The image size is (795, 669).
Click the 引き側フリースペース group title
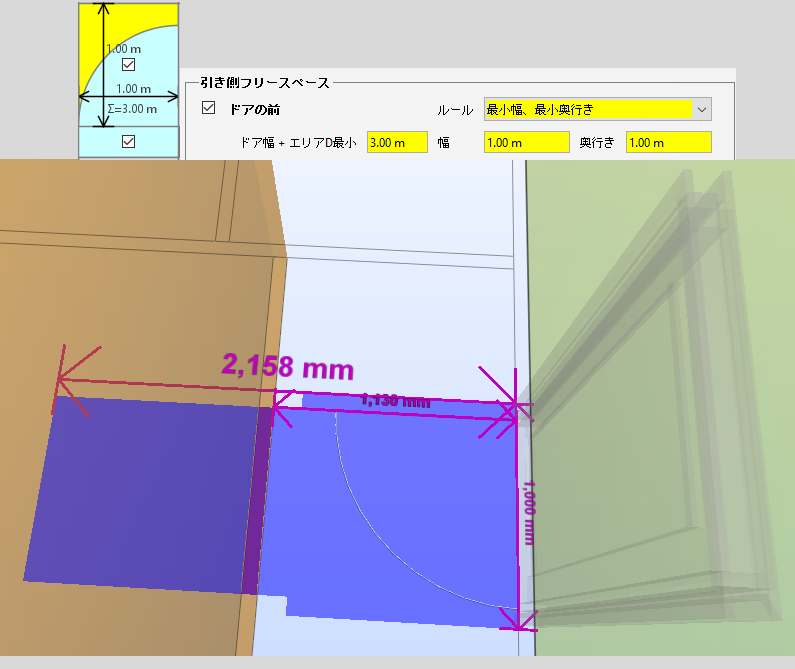(265, 83)
